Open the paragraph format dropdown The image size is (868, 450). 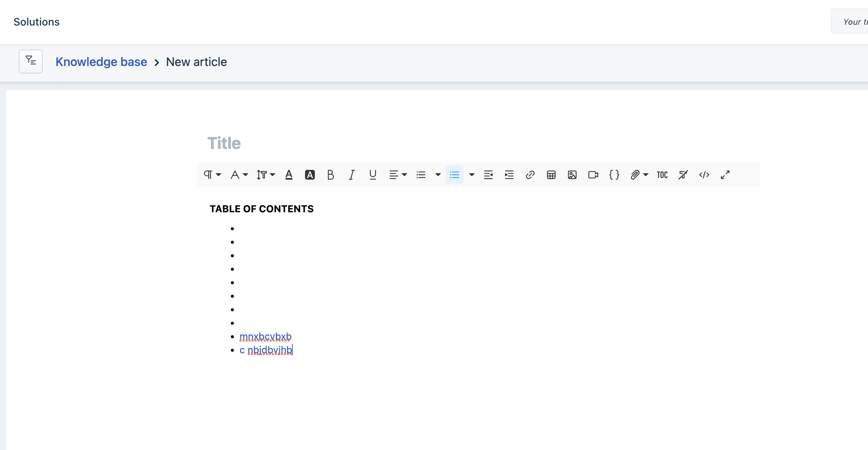pos(212,175)
